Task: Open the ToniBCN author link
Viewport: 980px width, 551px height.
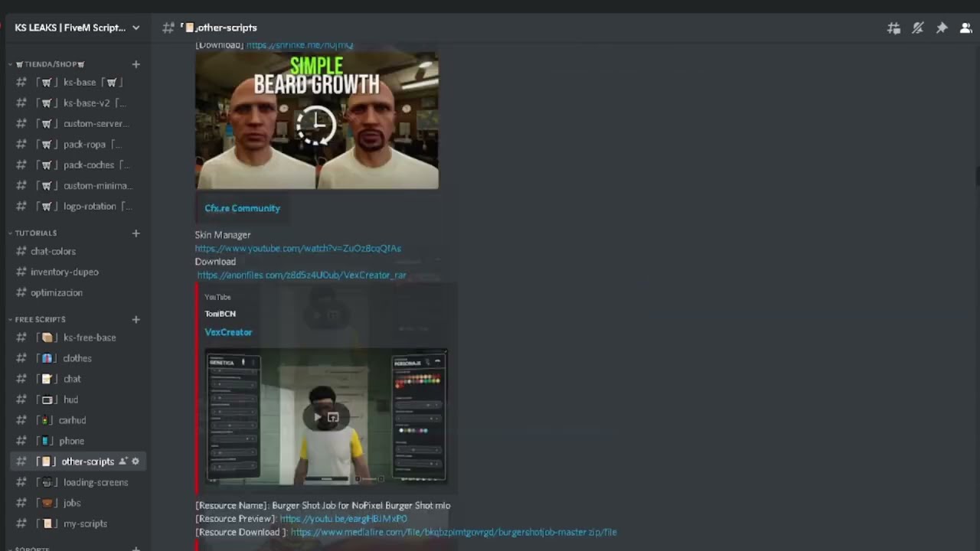Action: [220, 314]
